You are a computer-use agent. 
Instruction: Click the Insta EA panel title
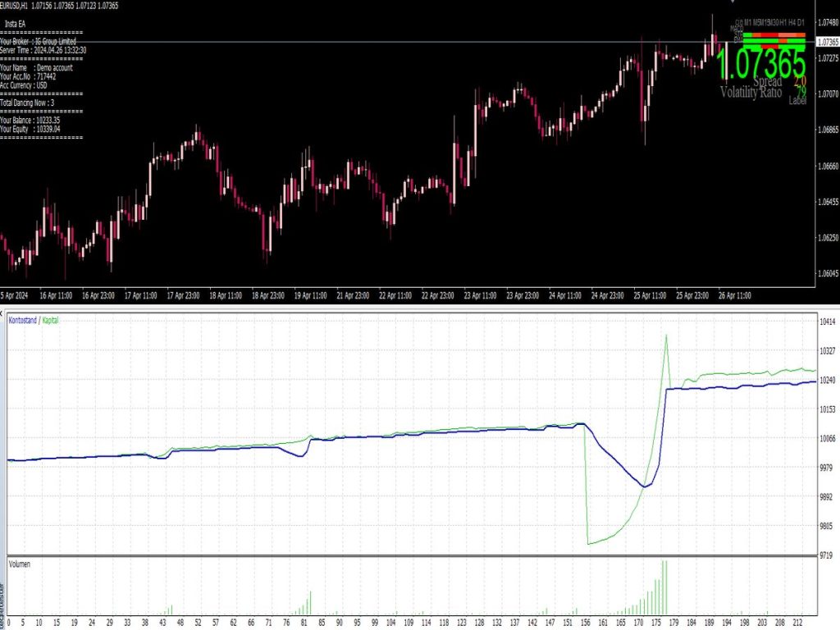pos(16,25)
